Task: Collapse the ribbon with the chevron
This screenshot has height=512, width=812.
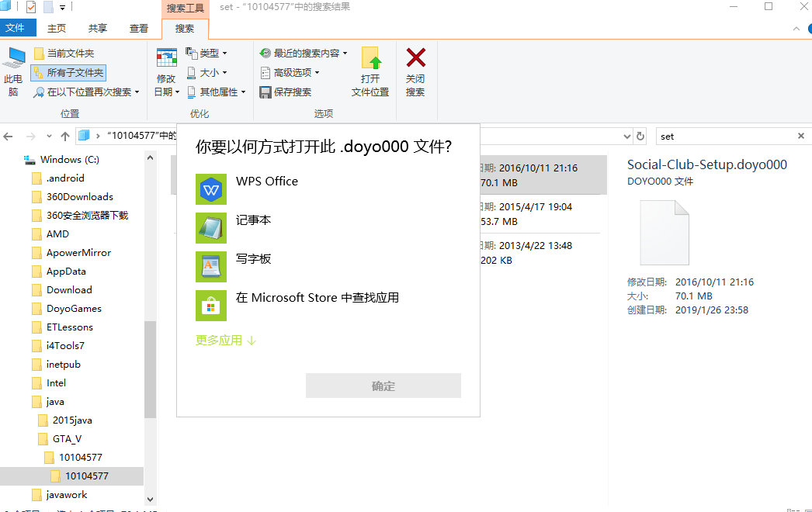Action: click(x=796, y=29)
